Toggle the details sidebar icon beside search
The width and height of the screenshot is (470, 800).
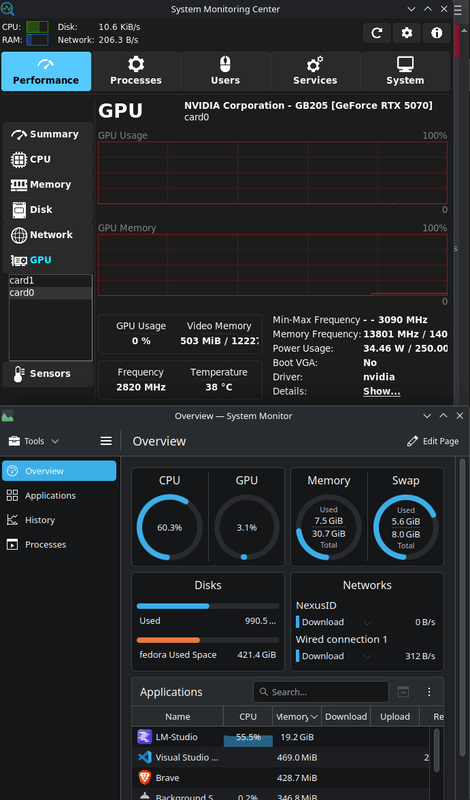[x=403, y=692]
